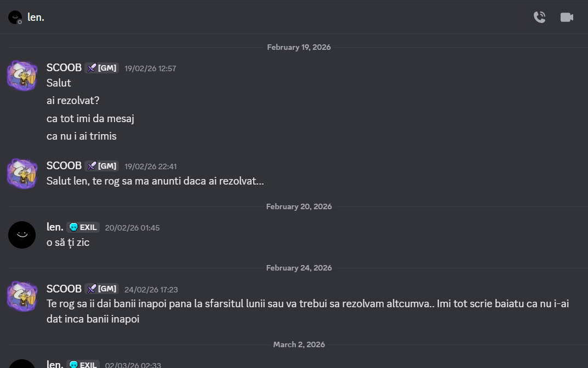The image size is (588, 368).
Task: Click the February 24, 2026 date divider
Action: (x=299, y=268)
